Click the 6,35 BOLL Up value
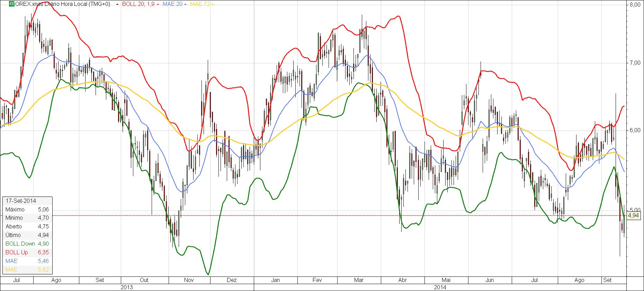The height and width of the screenshot is (291, 644). pyautogui.click(x=43, y=252)
